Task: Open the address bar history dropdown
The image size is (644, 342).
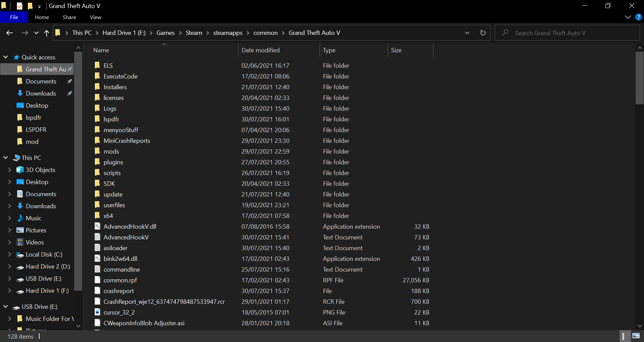Action: (x=467, y=33)
